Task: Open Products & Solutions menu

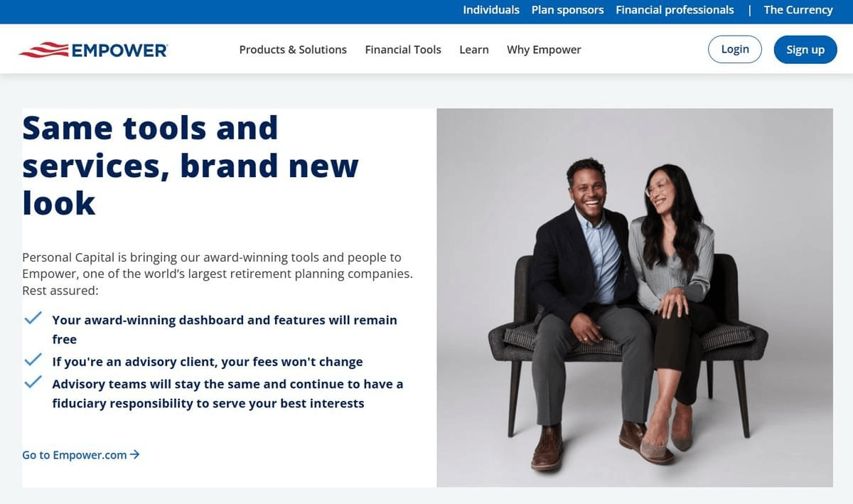Action: click(293, 50)
